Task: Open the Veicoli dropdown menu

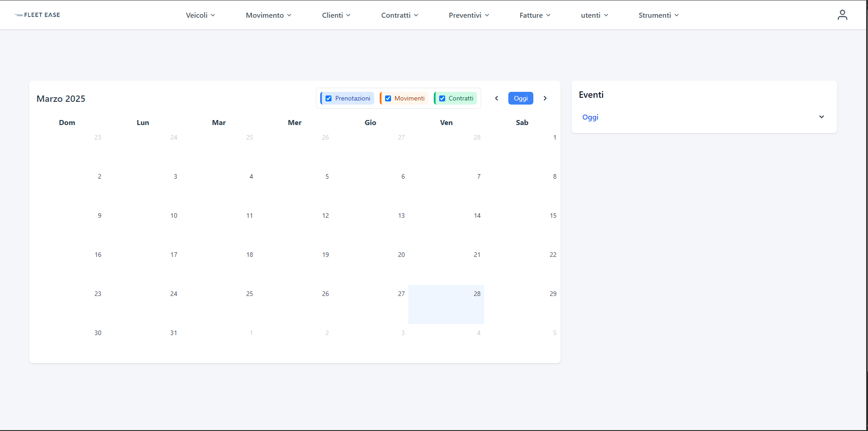Action: (200, 15)
